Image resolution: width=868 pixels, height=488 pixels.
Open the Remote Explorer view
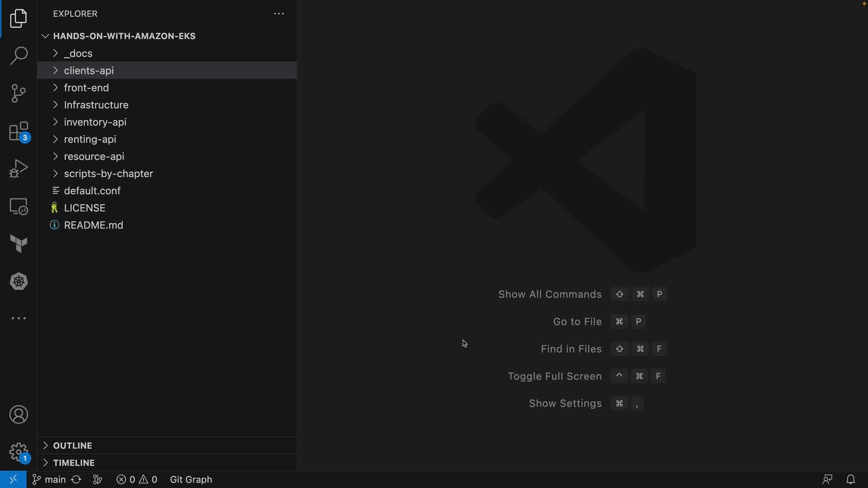click(x=19, y=206)
